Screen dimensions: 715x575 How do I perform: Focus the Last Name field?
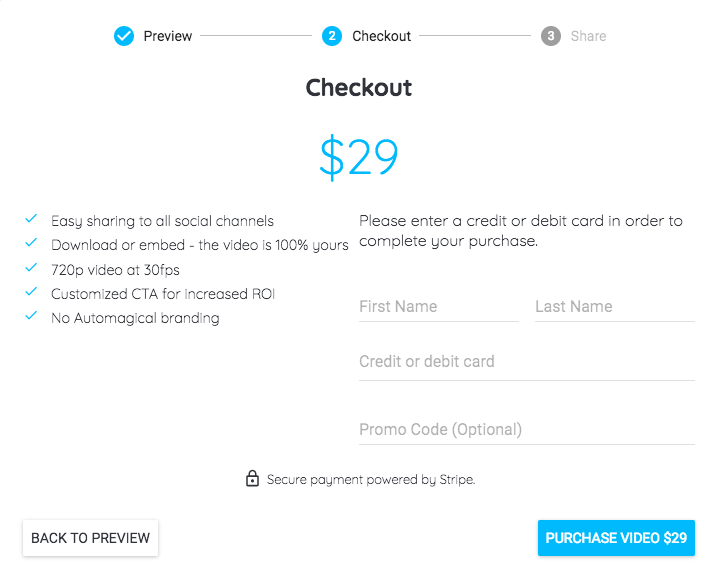[x=614, y=307]
